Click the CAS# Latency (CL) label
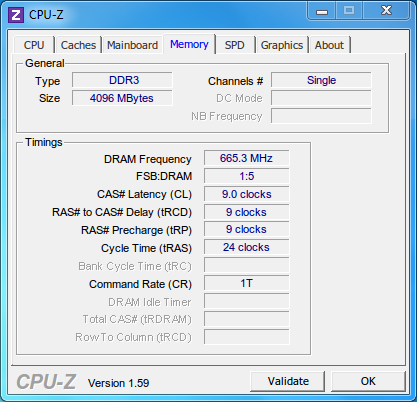The width and height of the screenshot is (417, 402). [x=144, y=194]
